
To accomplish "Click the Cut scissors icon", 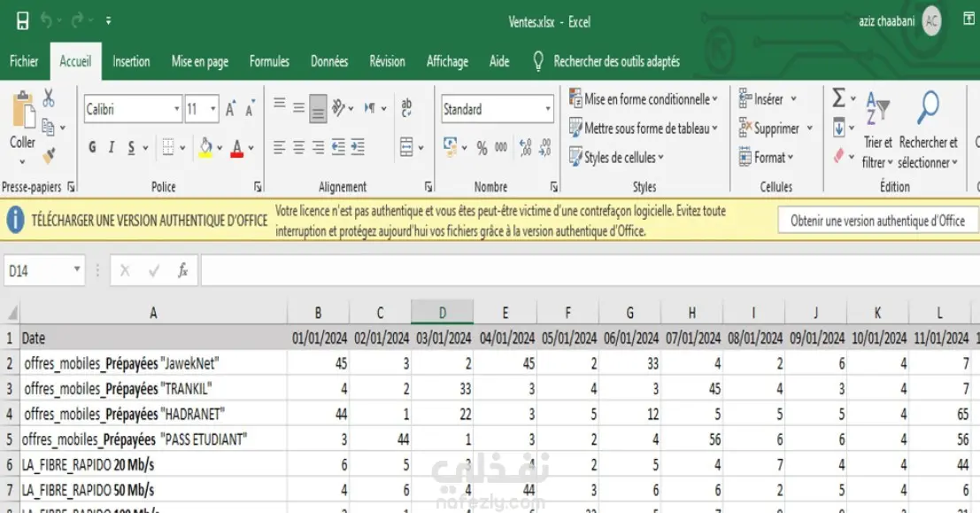I will (48, 97).
